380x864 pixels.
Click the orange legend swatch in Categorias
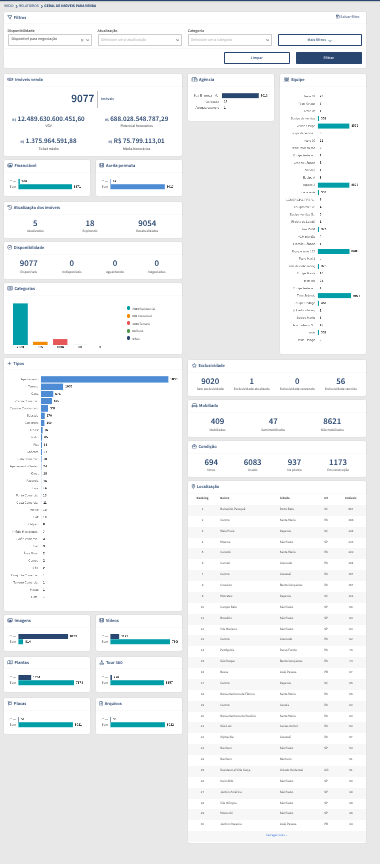point(128,316)
